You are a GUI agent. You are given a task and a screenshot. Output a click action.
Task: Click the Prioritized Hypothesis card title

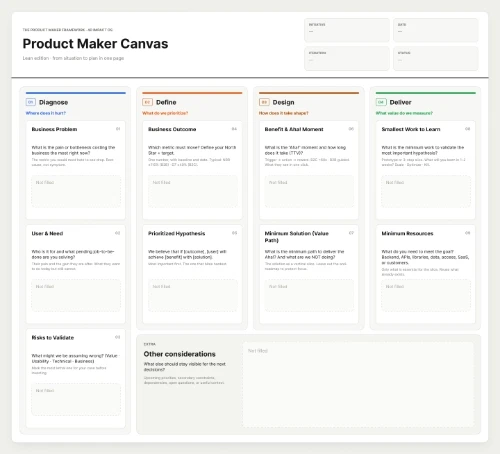(177, 233)
